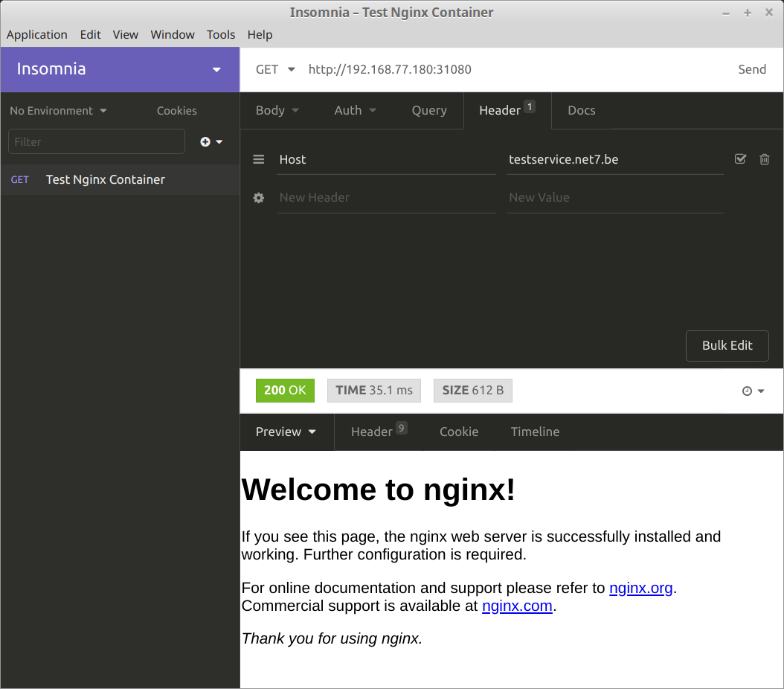784x689 pixels.
Task: Maximize the Insomnia window
Action: click(747, 13)
